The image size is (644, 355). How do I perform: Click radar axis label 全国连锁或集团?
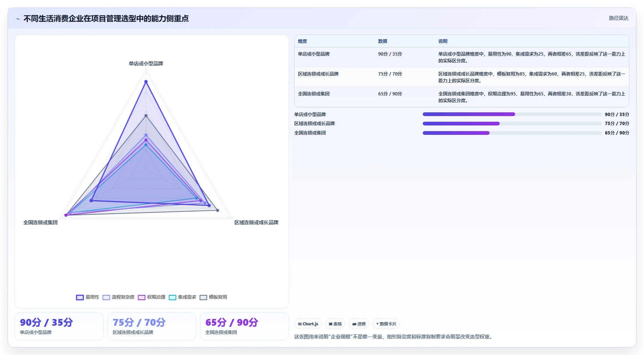40,222
